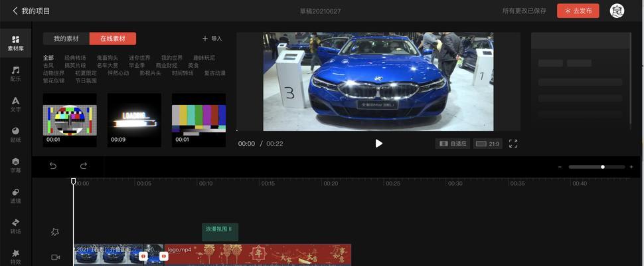Select the 初夏限定 category

tap(86, 73)
